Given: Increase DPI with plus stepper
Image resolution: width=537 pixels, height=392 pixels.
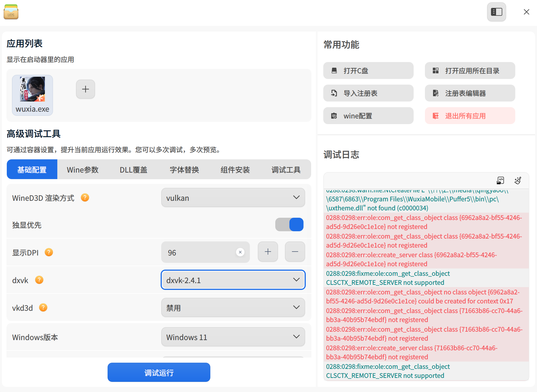Looking at the screenshot, I should pos(268,252).
